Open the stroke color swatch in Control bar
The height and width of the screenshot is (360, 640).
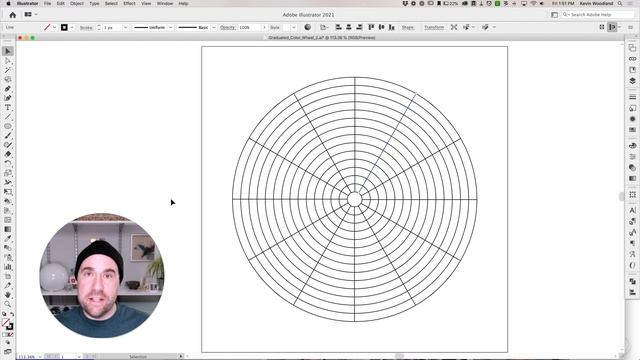(64, 27)
